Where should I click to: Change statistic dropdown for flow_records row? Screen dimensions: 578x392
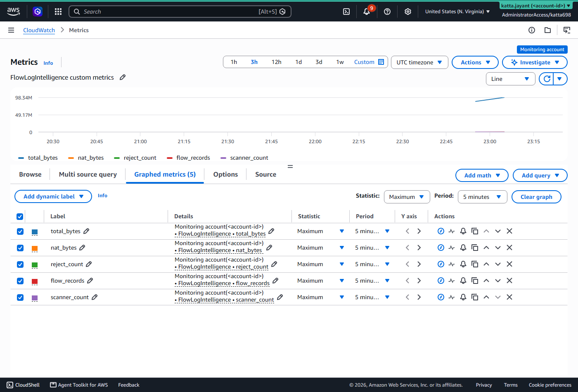pos(321,281)
